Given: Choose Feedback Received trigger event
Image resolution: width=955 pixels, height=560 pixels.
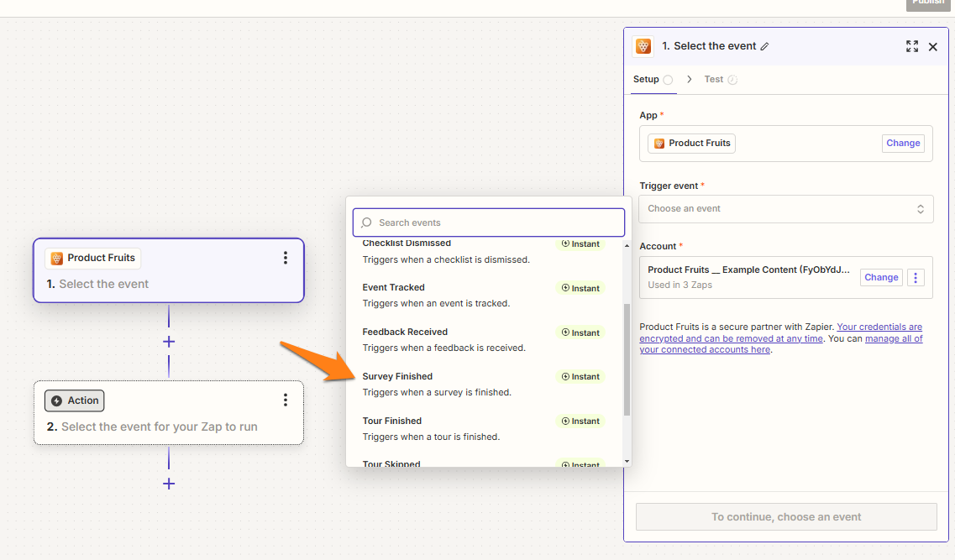Looking at the screenshot, I should point(405,332).
